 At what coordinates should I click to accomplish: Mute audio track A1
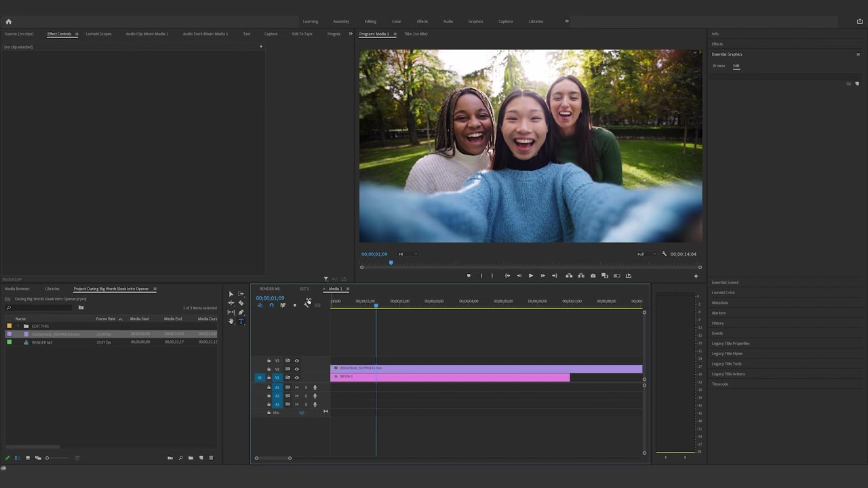point(296,388)
